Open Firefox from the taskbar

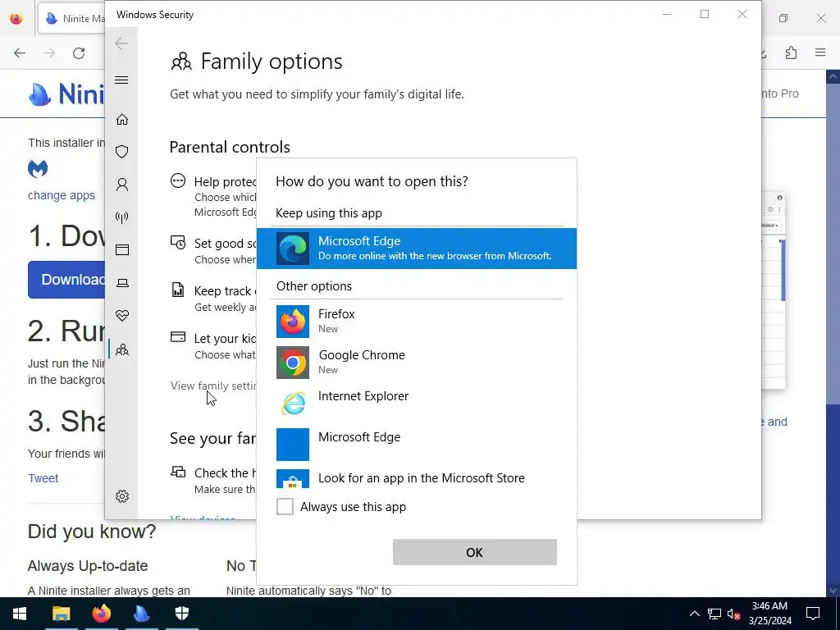101,614
